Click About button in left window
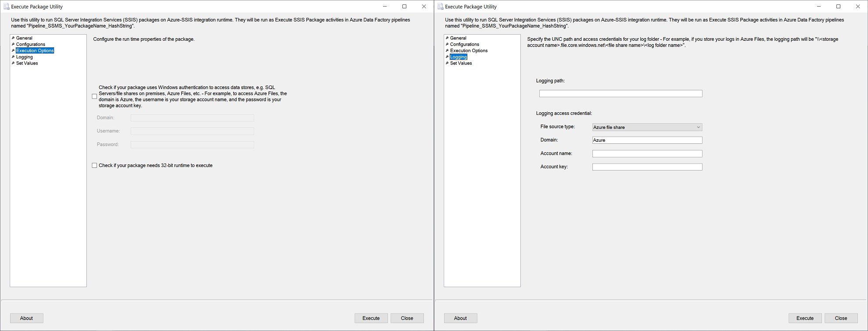This screenshot has width=868, height=331. pyautogui.click(x=26, y=318)
